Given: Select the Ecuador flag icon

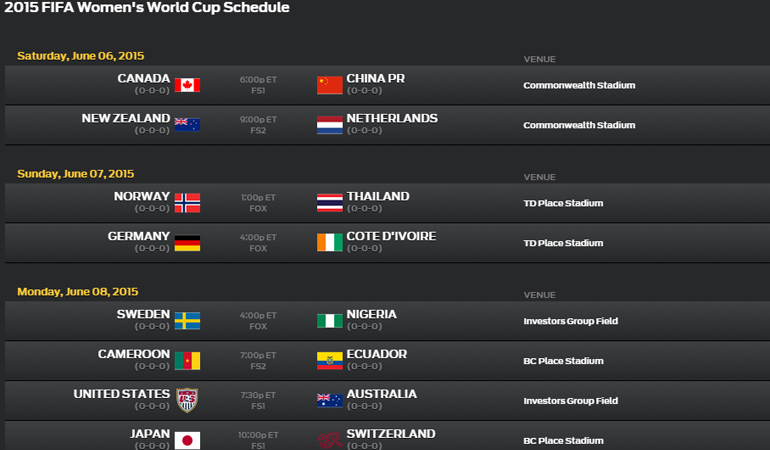Looking at the screenshot, I should (330, 361).
